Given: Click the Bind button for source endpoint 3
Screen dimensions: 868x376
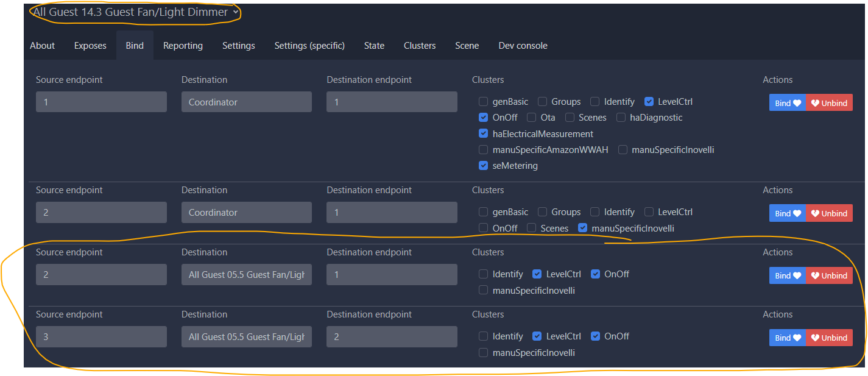Looking at the screenshot, I should [788, 338].
